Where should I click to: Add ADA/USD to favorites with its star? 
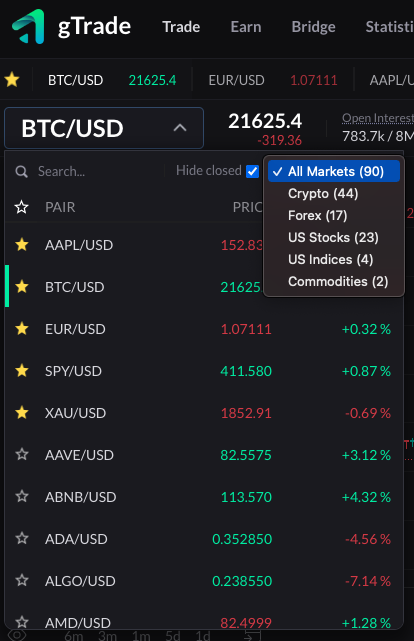click(x=22, y=538)
